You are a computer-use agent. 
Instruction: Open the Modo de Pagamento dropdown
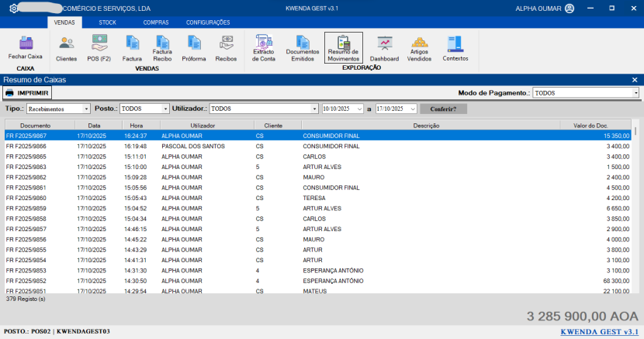[x=635, y=93]
